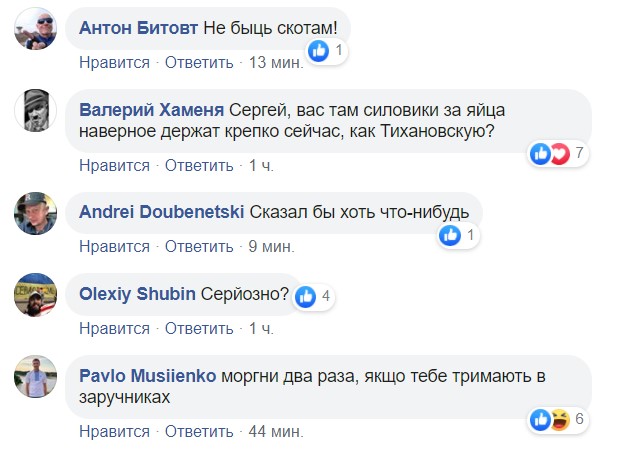This screenshot has width=631, height=453.
Task: Open Pavlo Musiienko's profile picture
Action: (x=38, y=376)
